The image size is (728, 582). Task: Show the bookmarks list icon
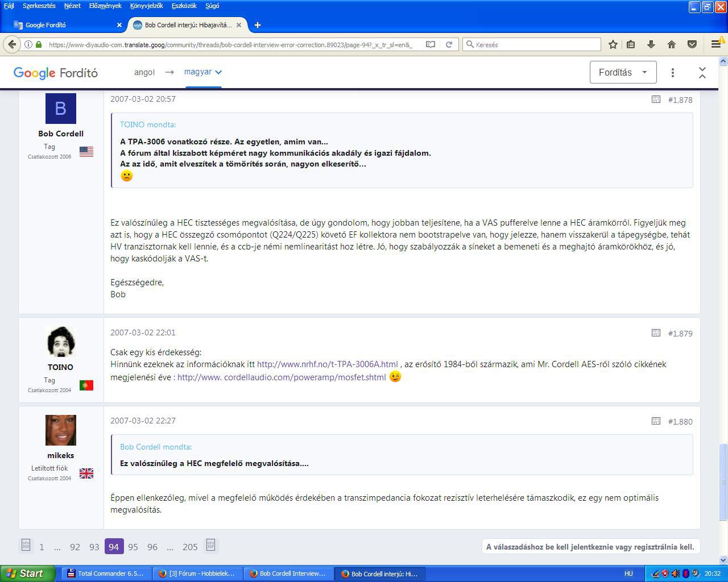(x=631, y=44)
